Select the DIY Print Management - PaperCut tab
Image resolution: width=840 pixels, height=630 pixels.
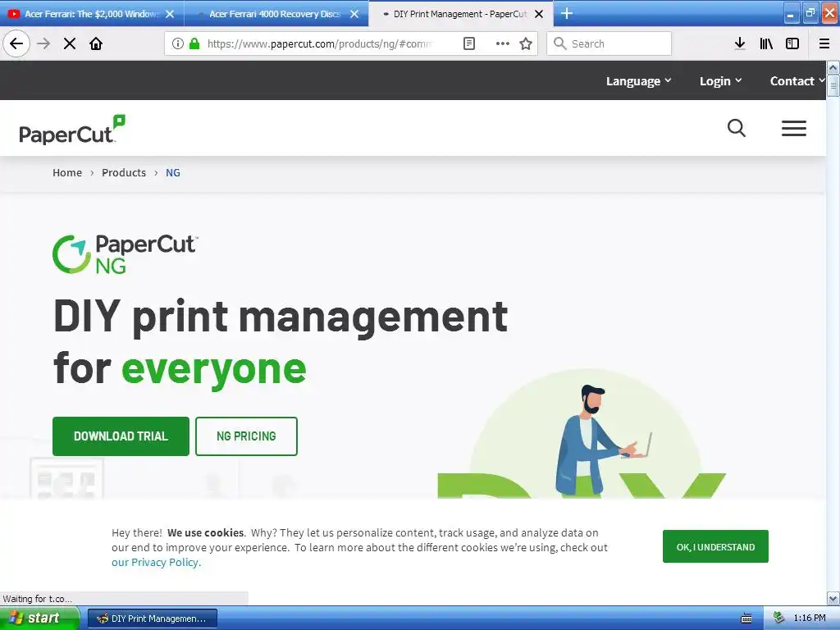(461, 14)
